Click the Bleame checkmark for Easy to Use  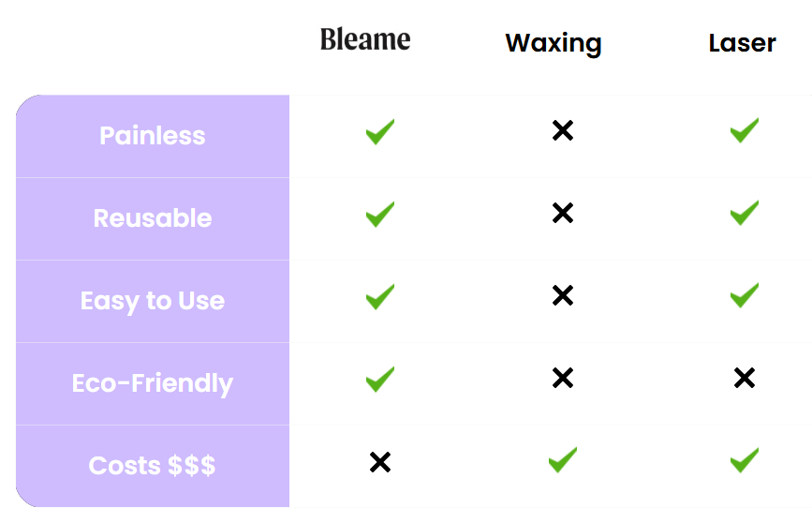tap(379, 297)
